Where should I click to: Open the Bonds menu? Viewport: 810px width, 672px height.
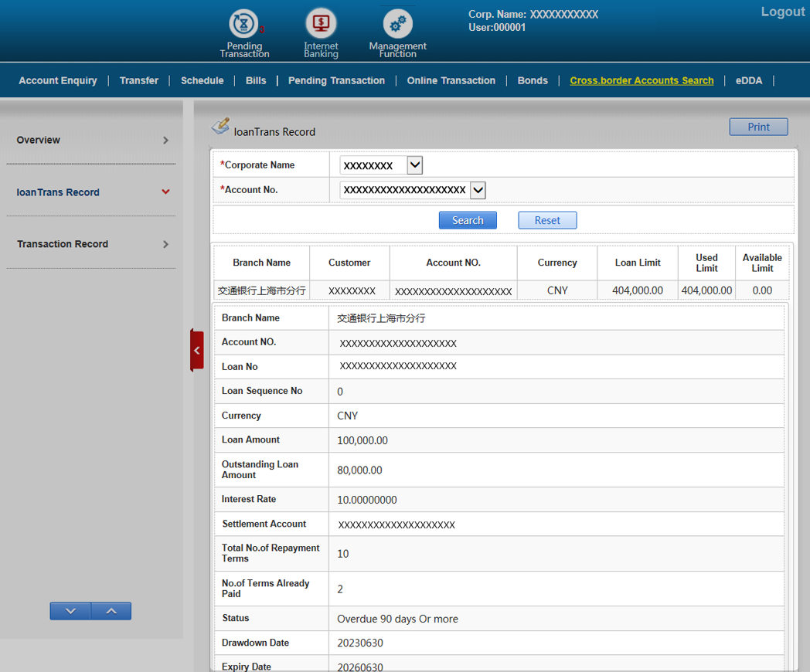[x=533, y=80]
